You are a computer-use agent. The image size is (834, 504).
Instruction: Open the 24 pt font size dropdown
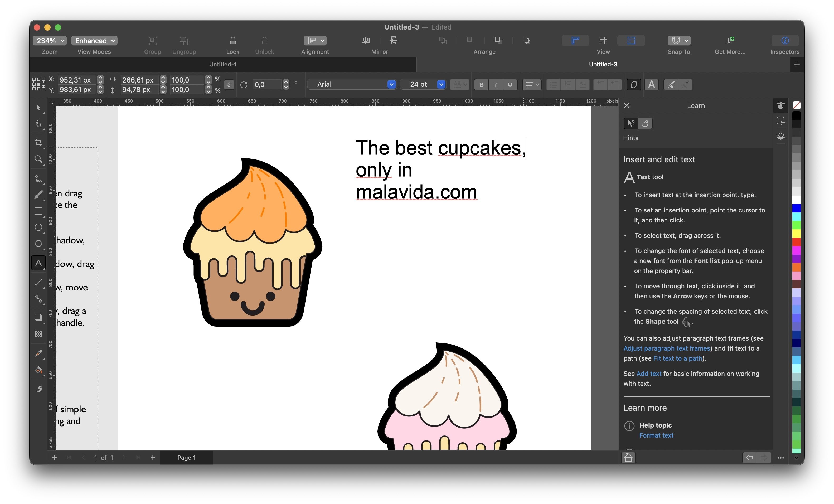[x=441, y=84]
